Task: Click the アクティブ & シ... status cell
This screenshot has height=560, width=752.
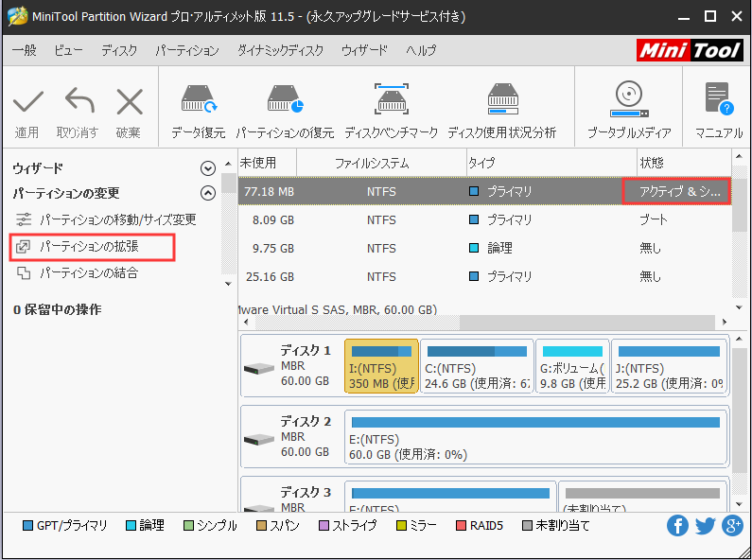Action: pos(676,191)
